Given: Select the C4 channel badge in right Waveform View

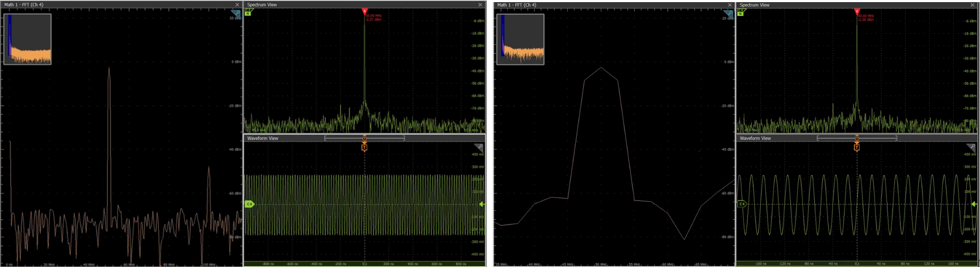Looking at the screenshot, I should click(x=742, y=204).
